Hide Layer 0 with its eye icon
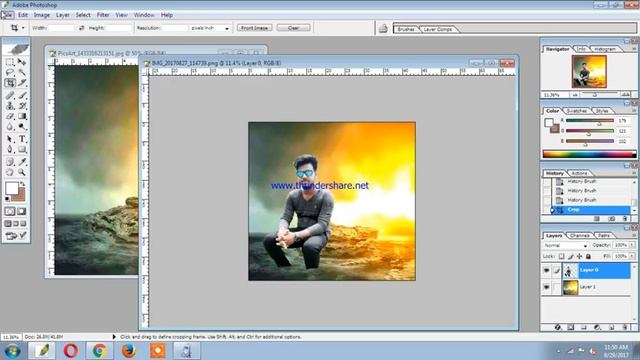 point(547,270)
